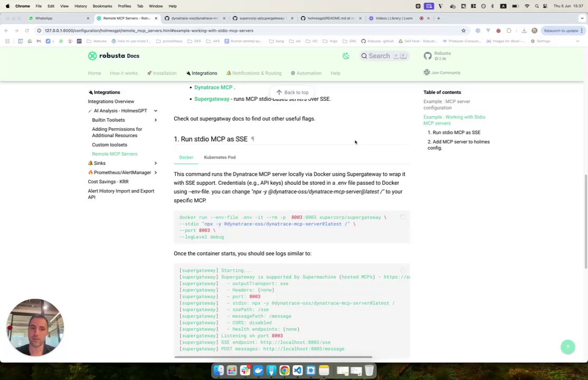Click the robusta Docs logo
Viewport: 588px width, 380px height.
point(113,56)
